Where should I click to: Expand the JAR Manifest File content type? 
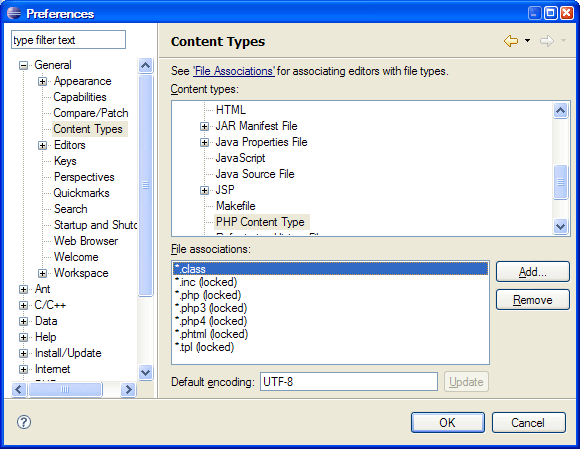pyautogui.click(x=204, y=126)
